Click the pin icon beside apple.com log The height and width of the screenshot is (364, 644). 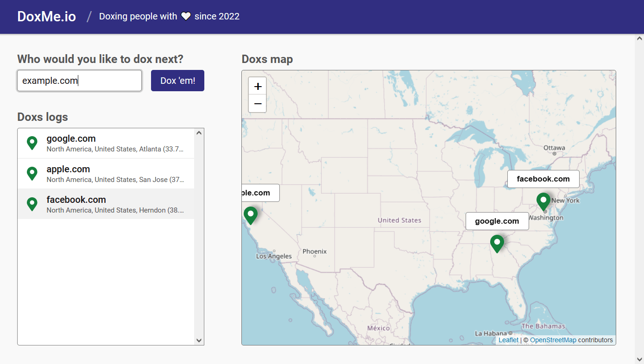tap(32, 174)
